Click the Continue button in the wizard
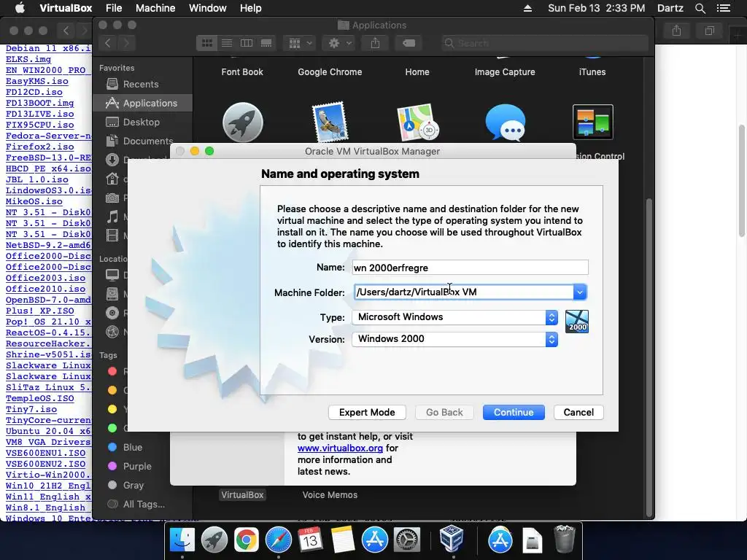The width and height of the screenshot is (747, 560). [513, 413]
